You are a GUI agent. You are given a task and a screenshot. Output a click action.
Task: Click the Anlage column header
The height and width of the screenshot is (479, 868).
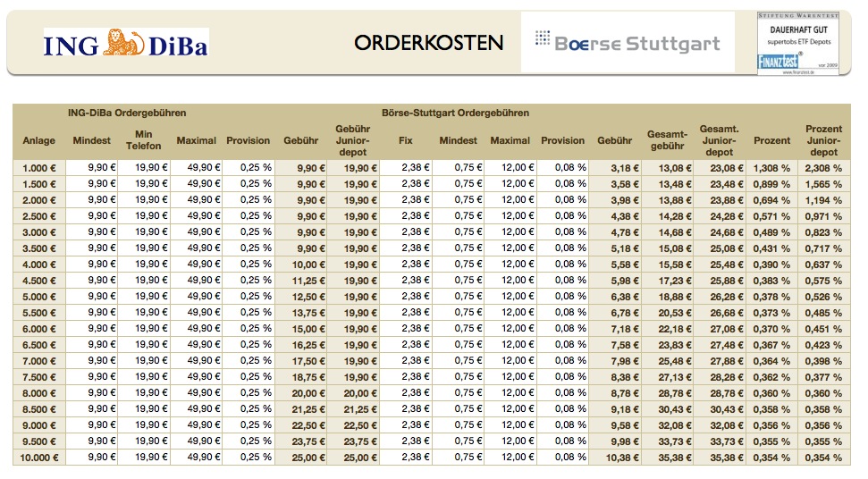tap(38, 140)
